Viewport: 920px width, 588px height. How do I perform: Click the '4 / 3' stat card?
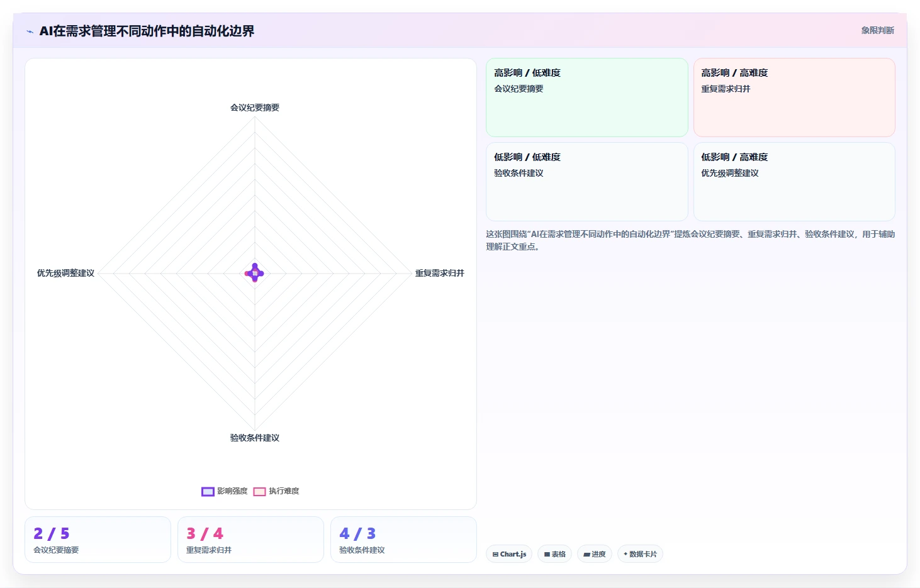point(403,540)
